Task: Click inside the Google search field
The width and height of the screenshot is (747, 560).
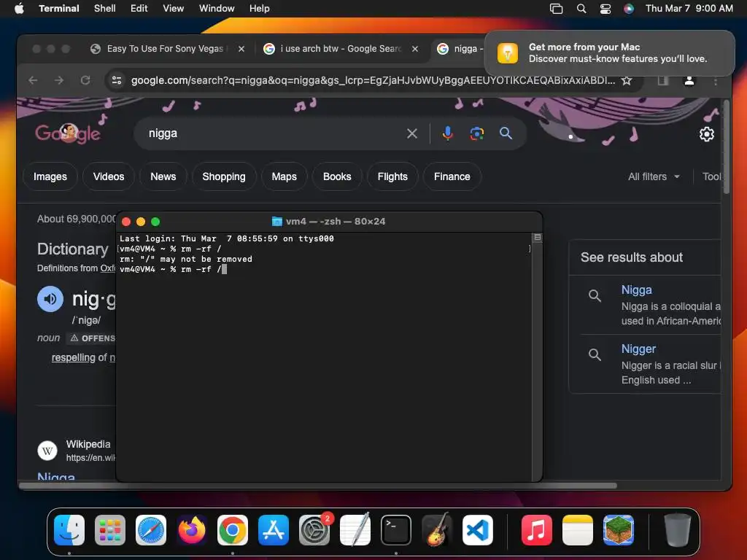Action: pos(274,133)
